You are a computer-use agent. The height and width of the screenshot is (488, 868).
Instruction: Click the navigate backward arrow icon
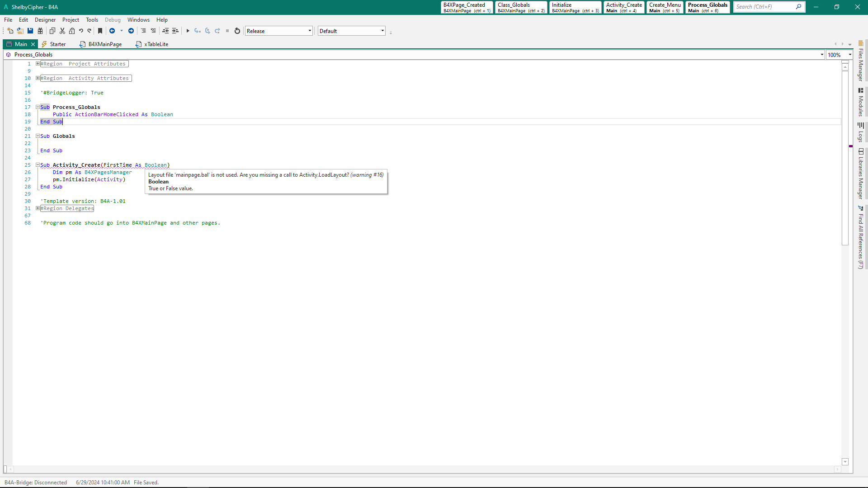(x=112, y=31)
